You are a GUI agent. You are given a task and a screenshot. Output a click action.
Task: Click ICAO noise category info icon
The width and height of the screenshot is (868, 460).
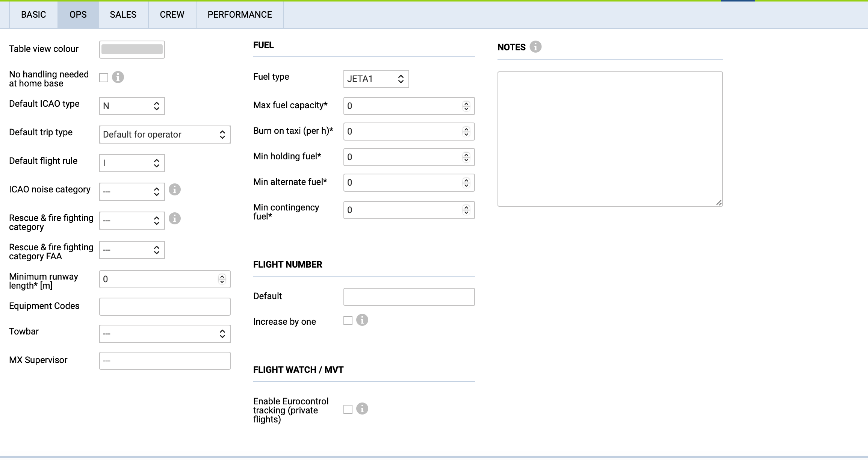[x=175, y=189]
